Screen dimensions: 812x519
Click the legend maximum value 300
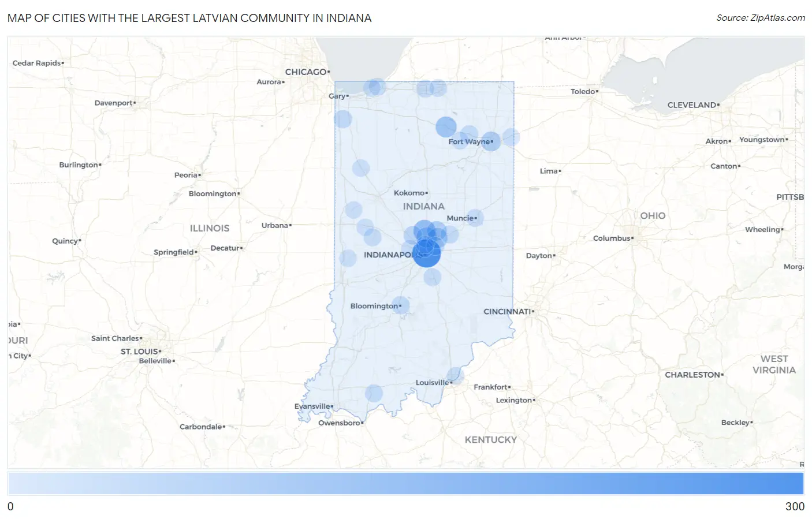795,507
